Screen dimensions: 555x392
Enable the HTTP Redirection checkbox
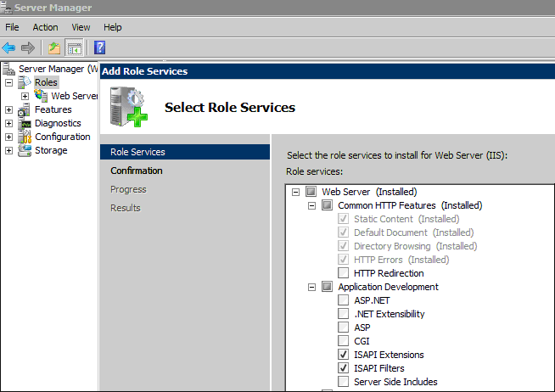coord(343,272)
